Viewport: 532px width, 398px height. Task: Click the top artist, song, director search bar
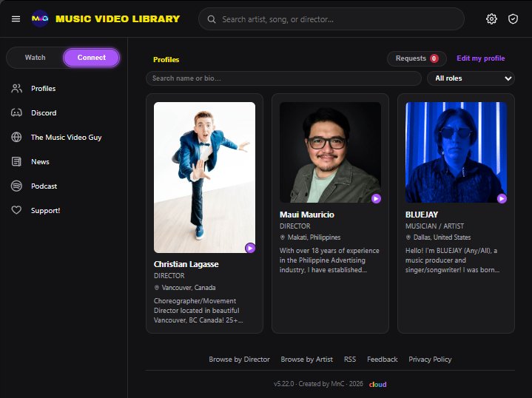pyautogui.click(x=331, y=19)
